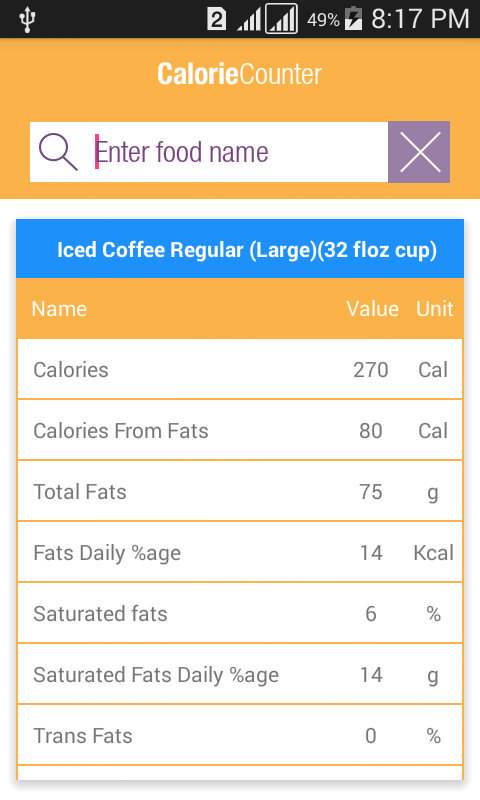Tap the SIM 2 indicator icon
The height and width of the screenshot is (800, 480).
(216, 19)
